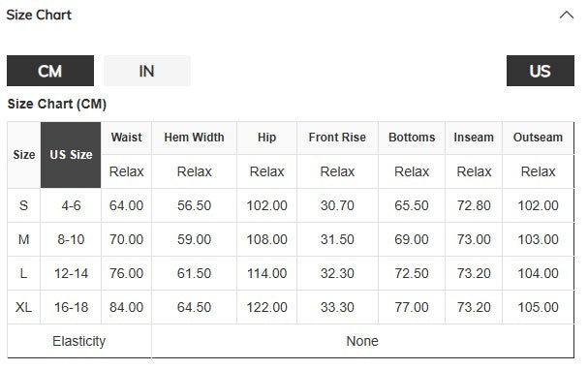588x370 pixels.
Task: Select the US Size column header
Action: pyautogui.click(x=71, y=155)
